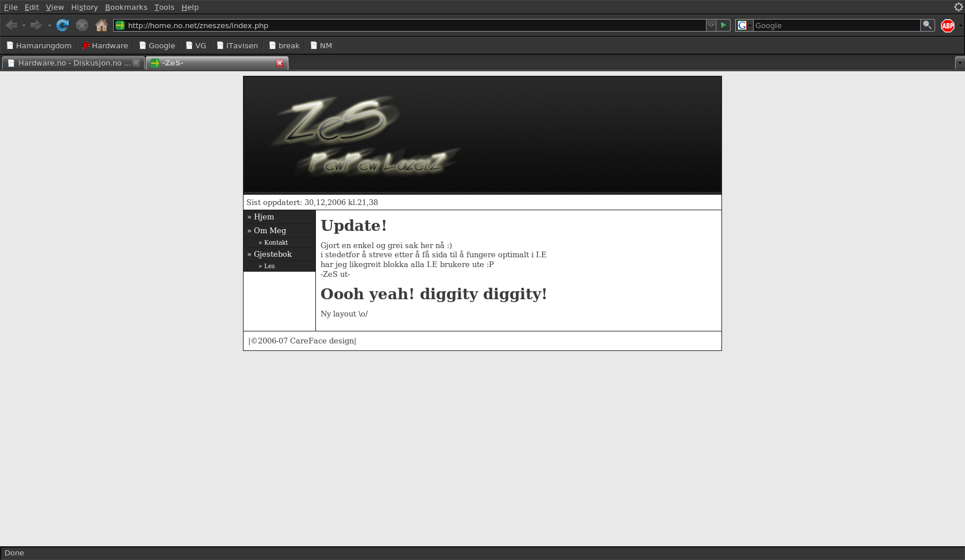Open the list-all-tabs dropdown

[959, 63]
